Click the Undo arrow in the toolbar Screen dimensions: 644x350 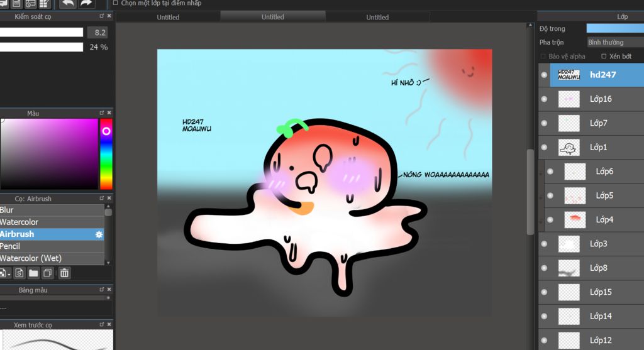pyautogui.click(x=68, y=4)
